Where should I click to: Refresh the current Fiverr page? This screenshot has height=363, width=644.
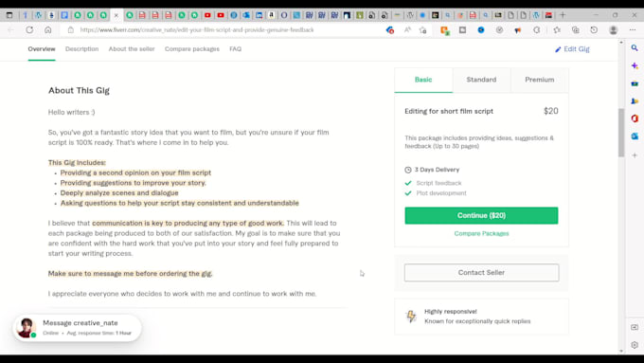29,30
